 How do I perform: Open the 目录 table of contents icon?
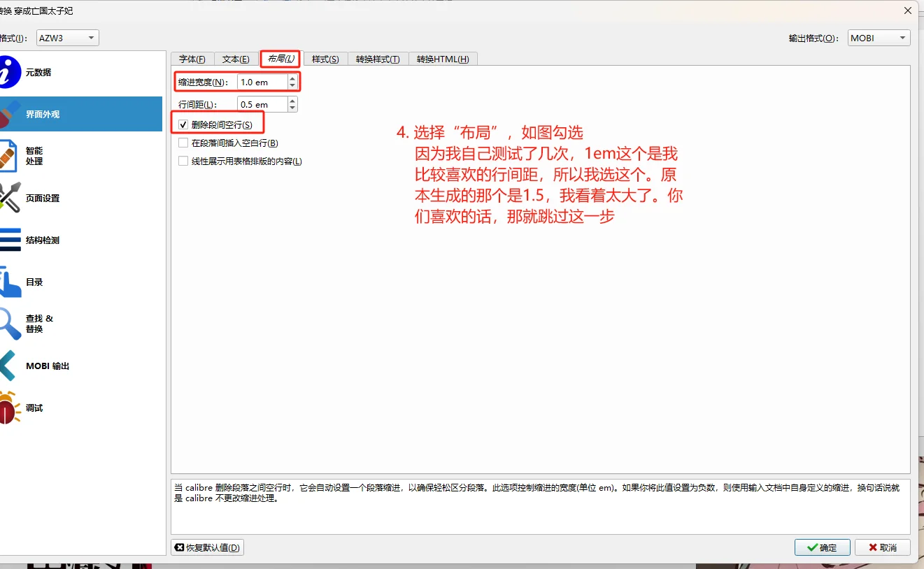tap(9, 282)
